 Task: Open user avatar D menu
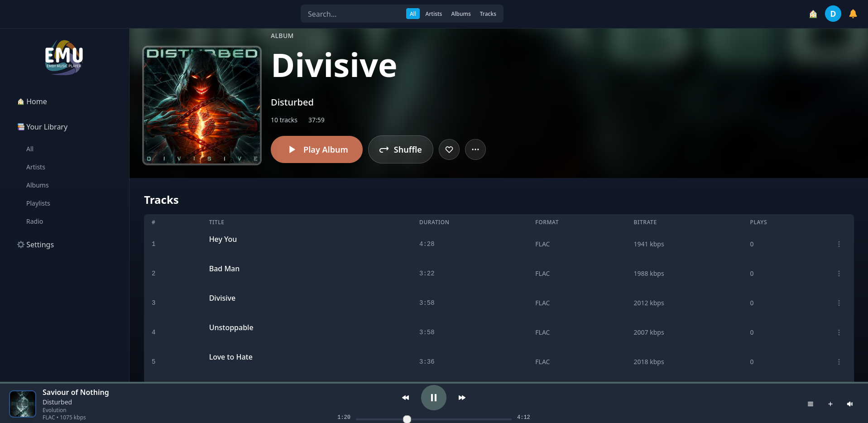pos(833,14)
